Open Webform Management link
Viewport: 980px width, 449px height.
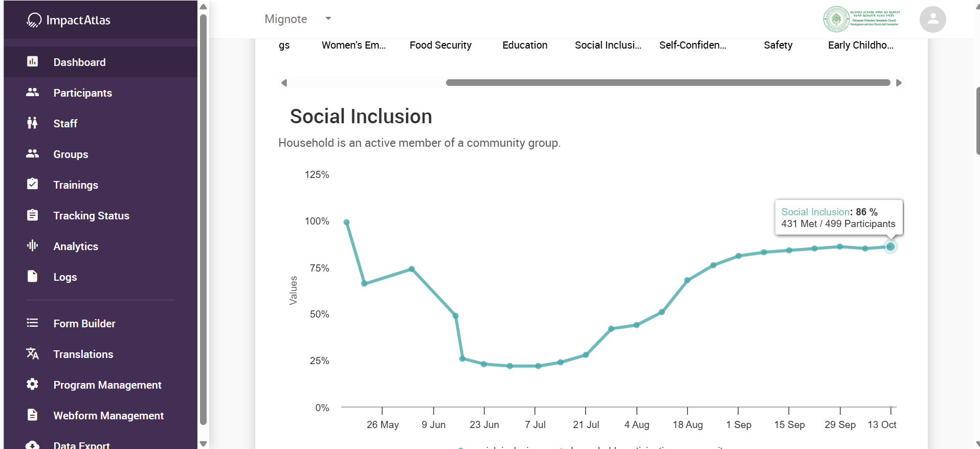click(108, 416)
